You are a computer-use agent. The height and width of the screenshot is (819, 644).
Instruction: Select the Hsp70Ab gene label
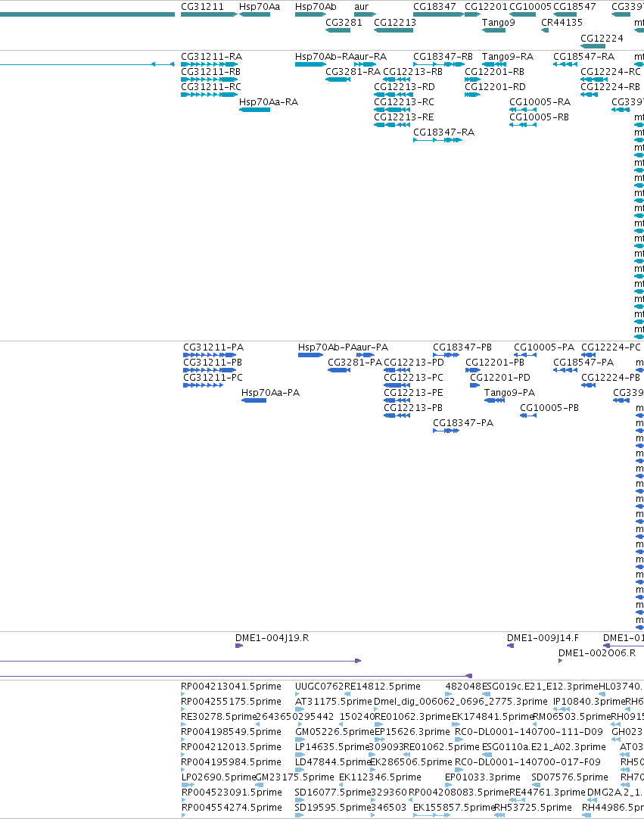[x=316, y=7]
